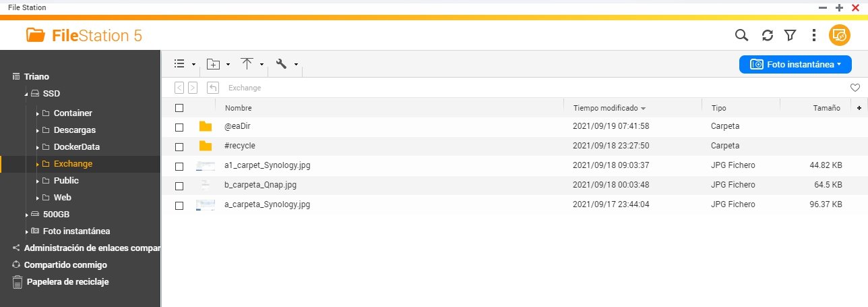Tick the checkbox for b_carpeta_Qnap.jpg
Image resolution: width=868 pixels, height=307 pixels.
[x=179, y=186]
